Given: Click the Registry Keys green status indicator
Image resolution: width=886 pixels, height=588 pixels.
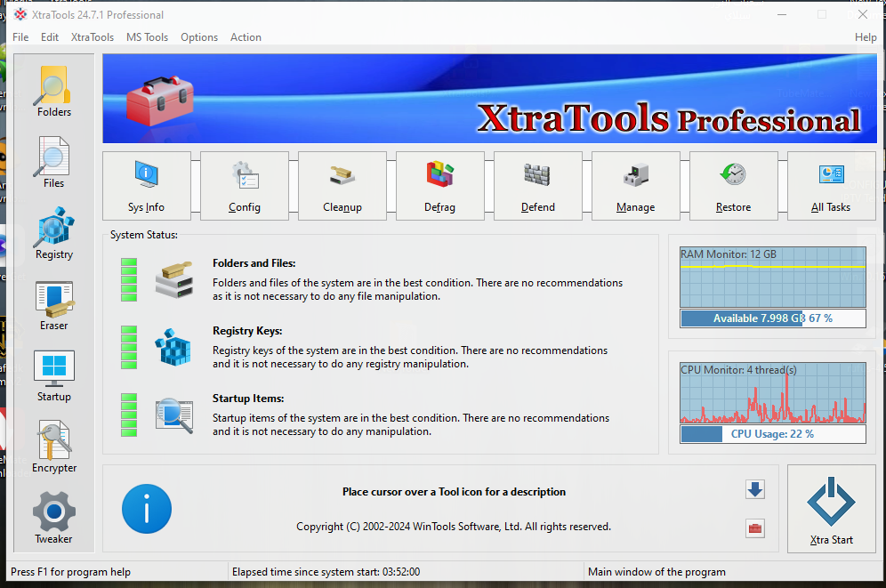Looking at the screenshot, I should [x=129, y=348].
